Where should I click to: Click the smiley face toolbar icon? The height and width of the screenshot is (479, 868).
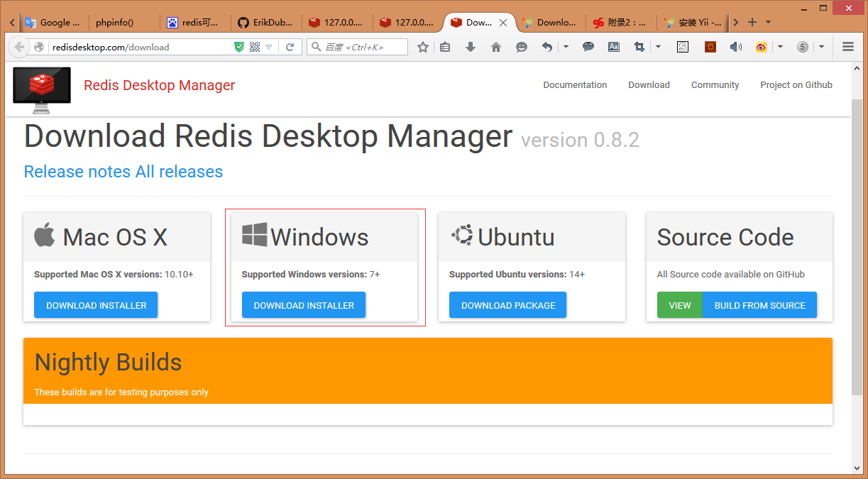pos(522,47)
